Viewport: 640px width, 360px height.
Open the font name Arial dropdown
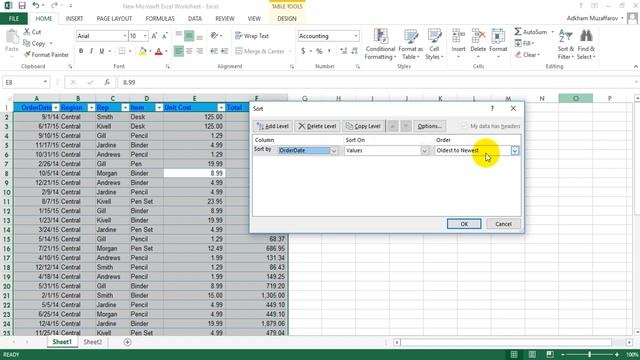coord(124,36)
